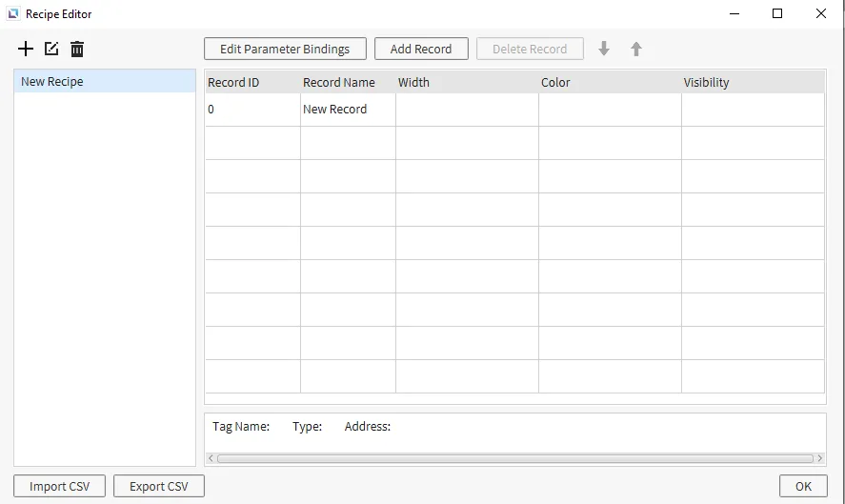Click the Visibility column header

pos(753,83)
